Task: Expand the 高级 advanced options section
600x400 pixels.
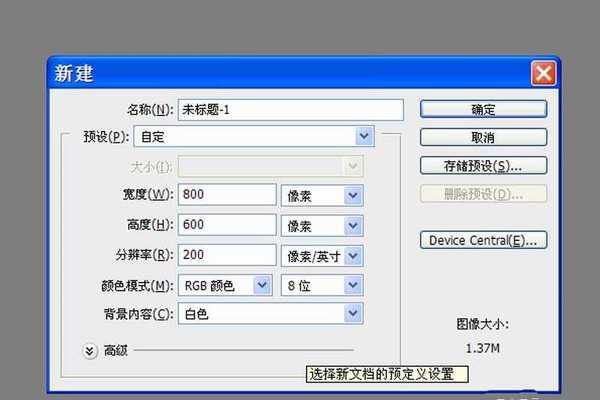Action: tap(90, 350)
